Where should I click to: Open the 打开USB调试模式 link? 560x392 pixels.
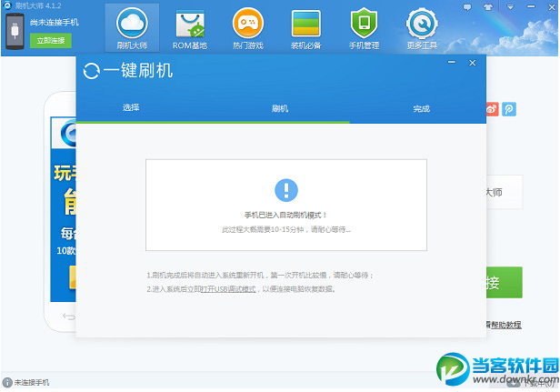[x=228, y=289]
